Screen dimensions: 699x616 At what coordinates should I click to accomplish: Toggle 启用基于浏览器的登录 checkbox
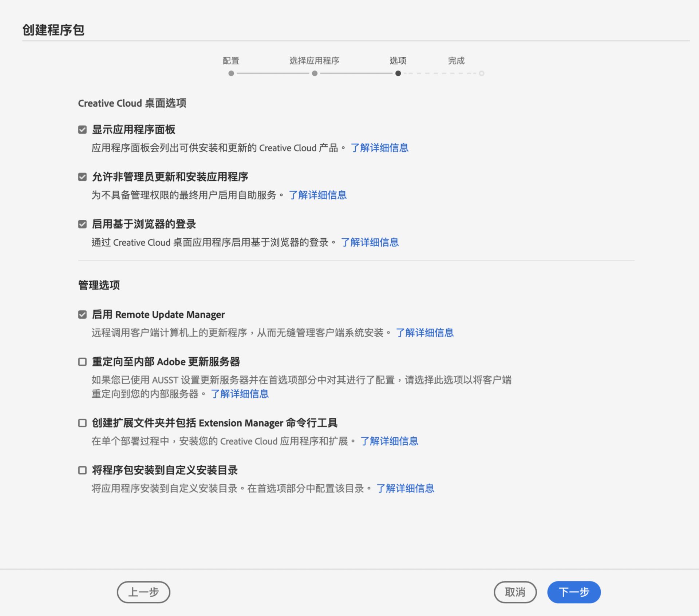click(x=82, y=224)
